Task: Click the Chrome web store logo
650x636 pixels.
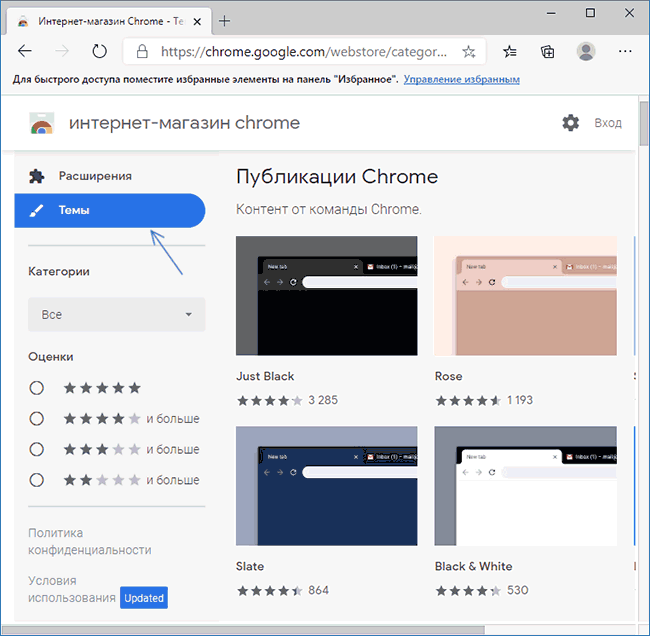Action: tap(41, 123)
